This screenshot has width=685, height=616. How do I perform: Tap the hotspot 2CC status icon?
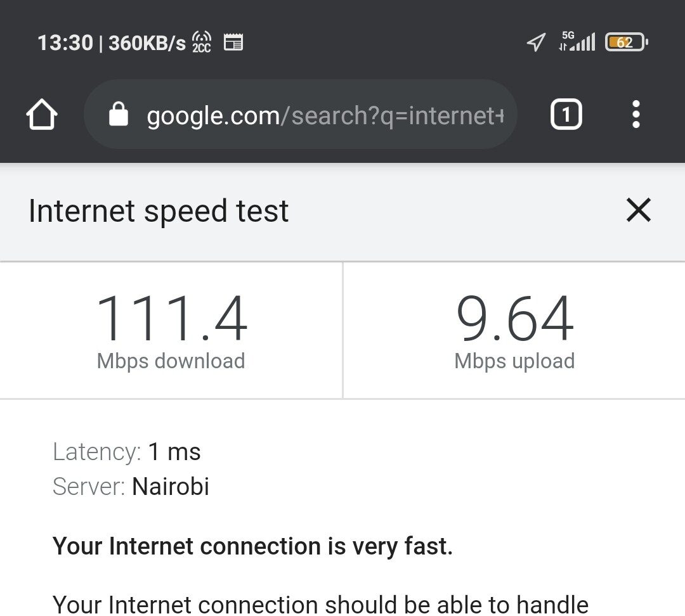point(202,42)
